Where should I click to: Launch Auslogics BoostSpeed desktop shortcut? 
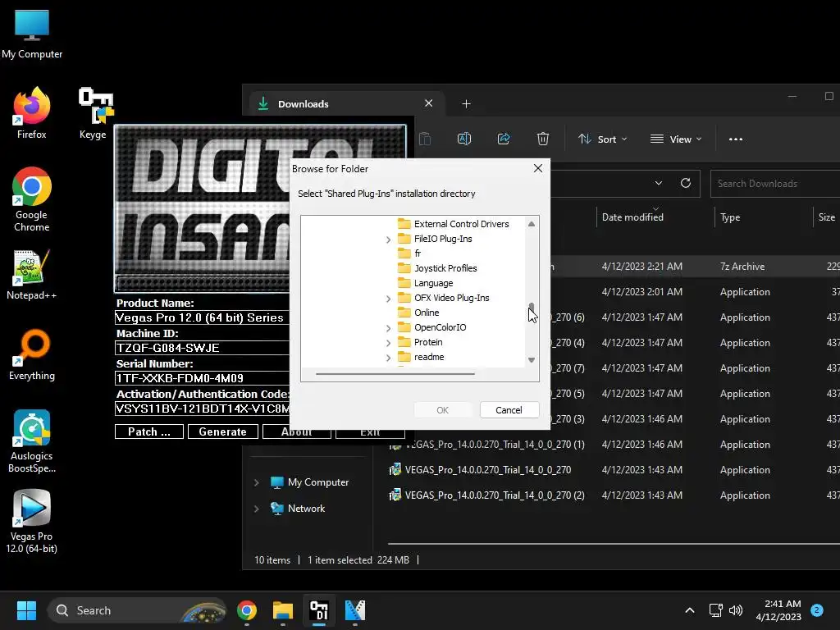(x=32, y=441)
